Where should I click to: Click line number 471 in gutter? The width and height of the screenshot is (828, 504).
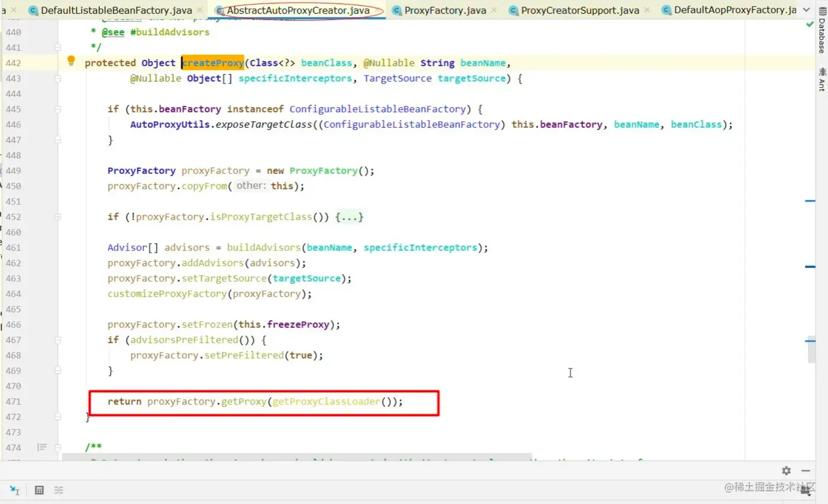coord(13,402)
